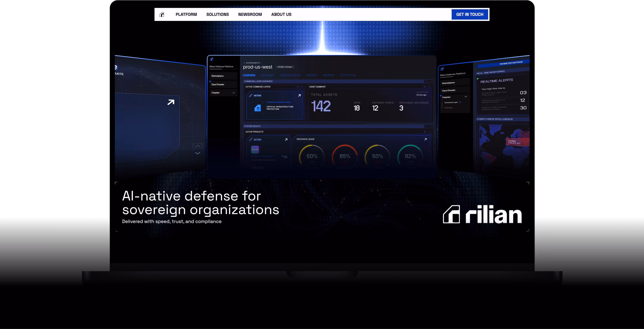The width and height of the screenshot is (644, 329).
Task: Click the Environments breadcrumb link
Action: (253, 63)
